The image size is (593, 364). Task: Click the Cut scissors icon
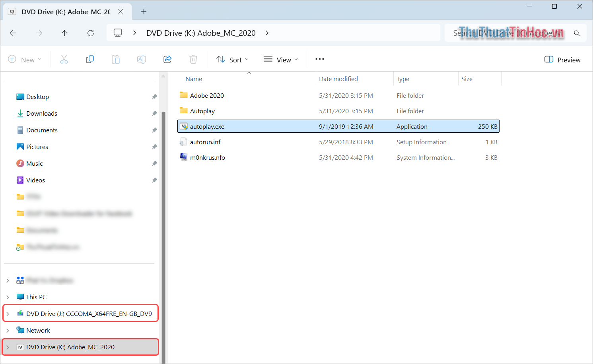[64, 60]
